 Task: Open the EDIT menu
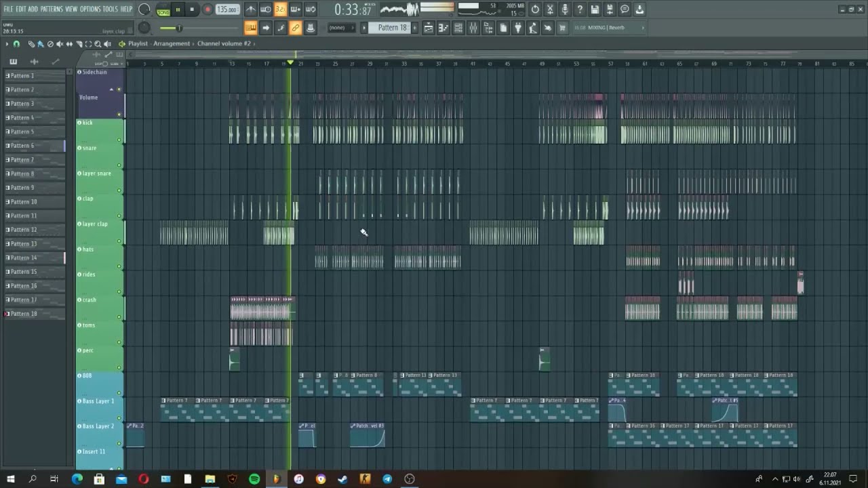tap(21, 9)
